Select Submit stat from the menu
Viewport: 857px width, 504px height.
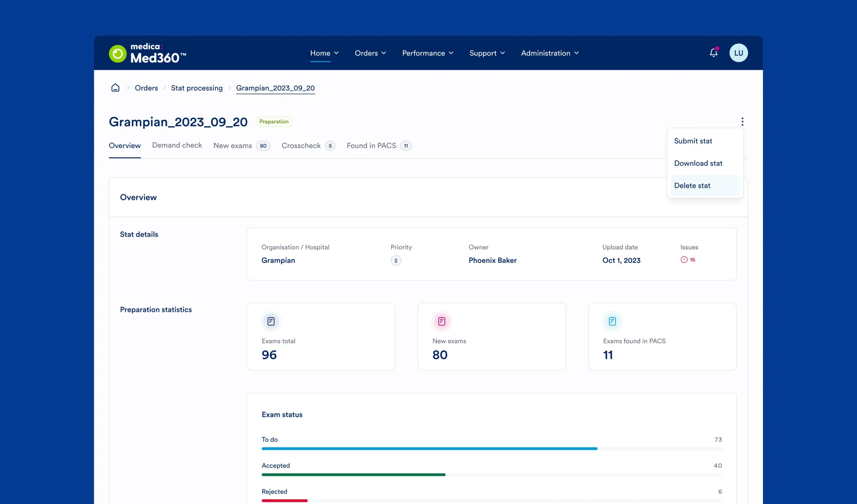tap(705, 141)
